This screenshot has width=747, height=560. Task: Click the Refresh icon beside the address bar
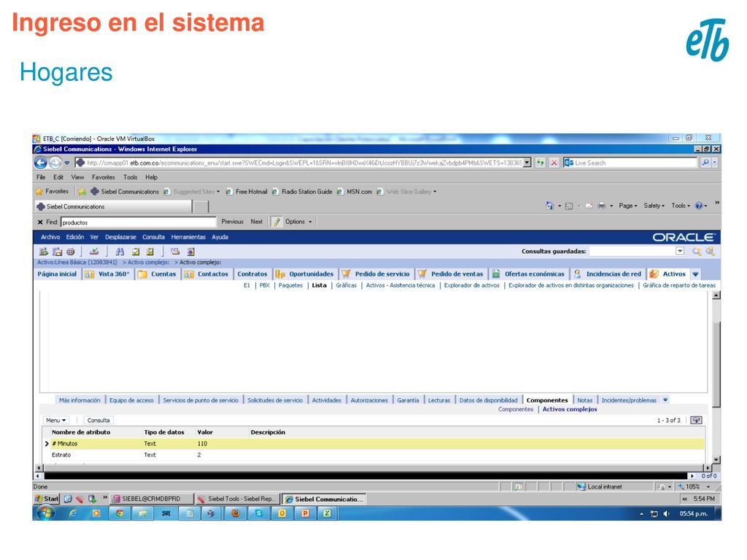[x=540, y=163]
